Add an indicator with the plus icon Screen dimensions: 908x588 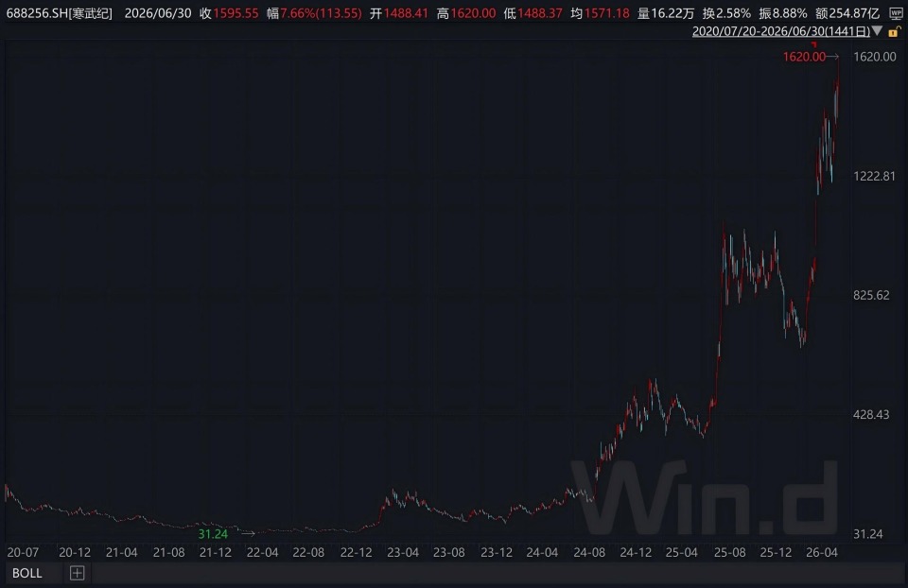[77, 573]
